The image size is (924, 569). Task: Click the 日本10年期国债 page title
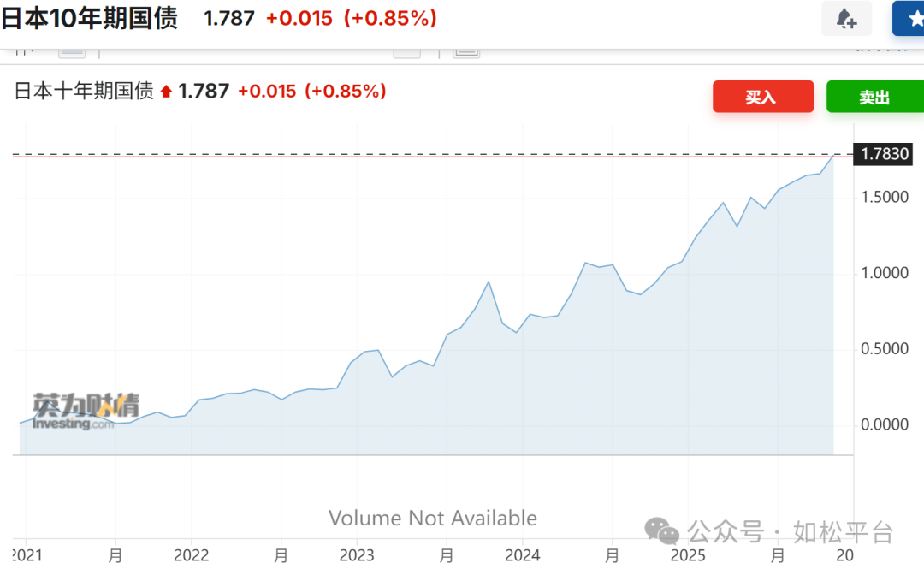[89, 18]
